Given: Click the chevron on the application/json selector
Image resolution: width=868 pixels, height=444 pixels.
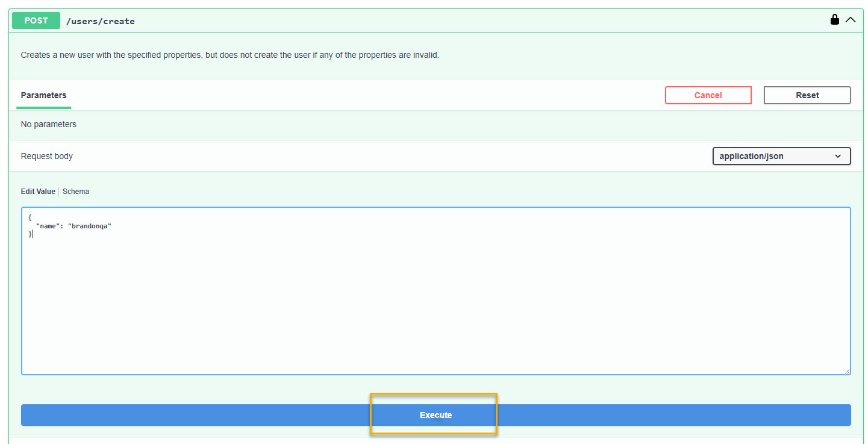Looking at the screenshot, I should pos(838,156).
